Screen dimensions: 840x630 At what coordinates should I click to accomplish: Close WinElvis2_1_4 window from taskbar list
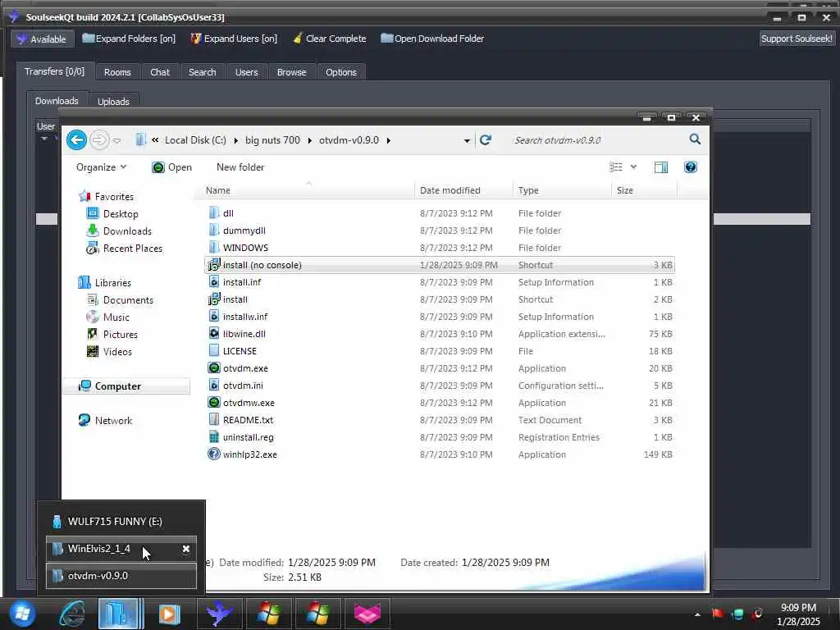click(x=186, y=549)
